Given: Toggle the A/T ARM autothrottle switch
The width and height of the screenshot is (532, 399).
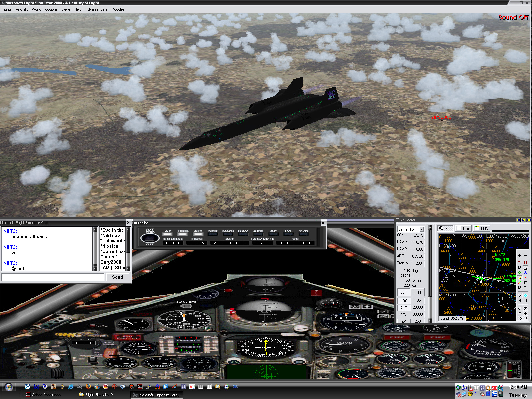Looking at the screenshot, I should click(150, 238).
